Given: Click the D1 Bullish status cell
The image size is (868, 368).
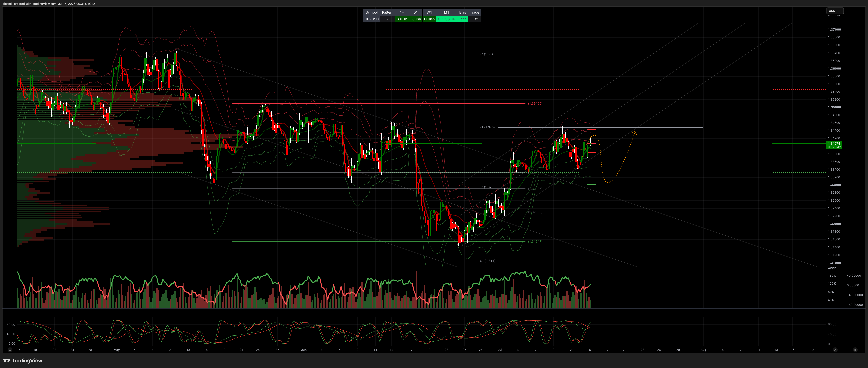Looking at the screenshot, I should 415,19.
